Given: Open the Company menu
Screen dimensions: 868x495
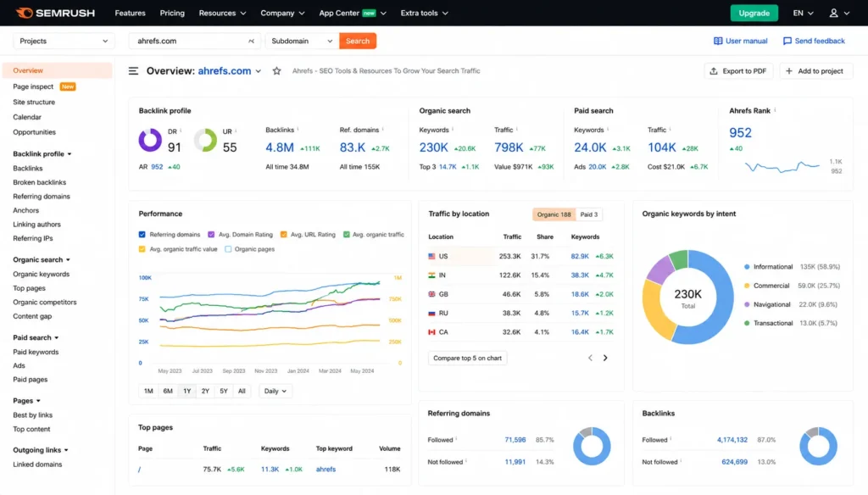Looking at the screenshot, I should click(x=282, y=13).
